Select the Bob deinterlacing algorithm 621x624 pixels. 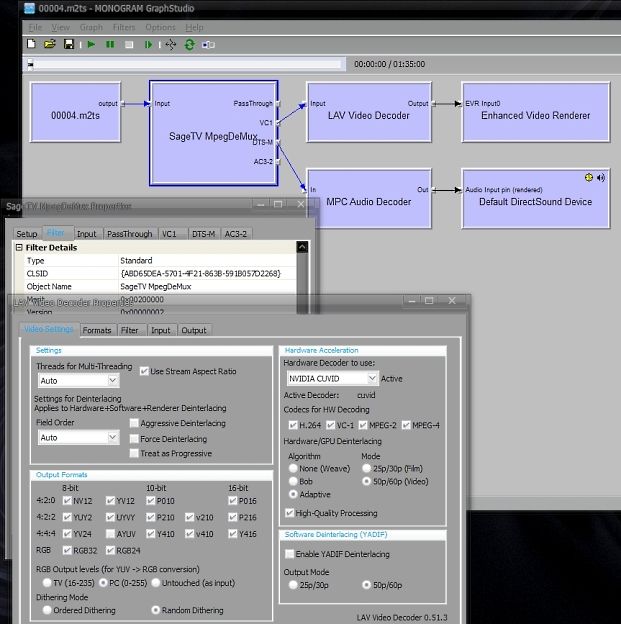click(x=293, y=480)
